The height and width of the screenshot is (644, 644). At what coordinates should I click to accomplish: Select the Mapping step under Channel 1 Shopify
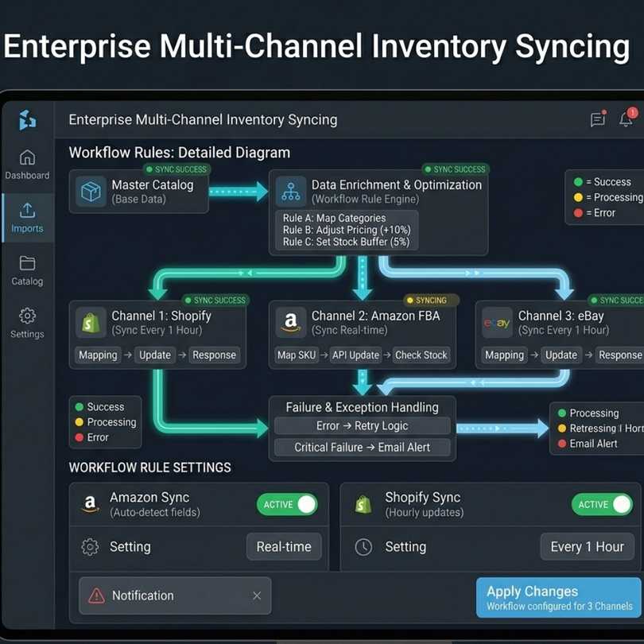coord(98,355)
